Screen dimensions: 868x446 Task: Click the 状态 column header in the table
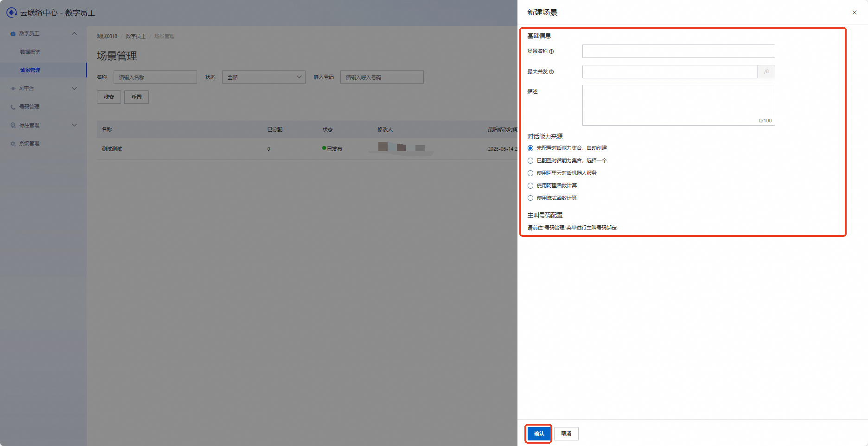pos(328,130)
